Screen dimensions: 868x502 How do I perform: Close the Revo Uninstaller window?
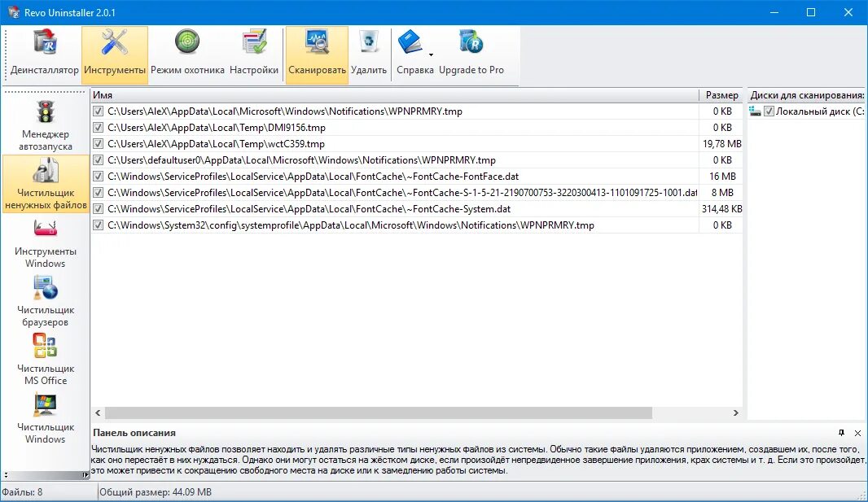pos(848,12)
